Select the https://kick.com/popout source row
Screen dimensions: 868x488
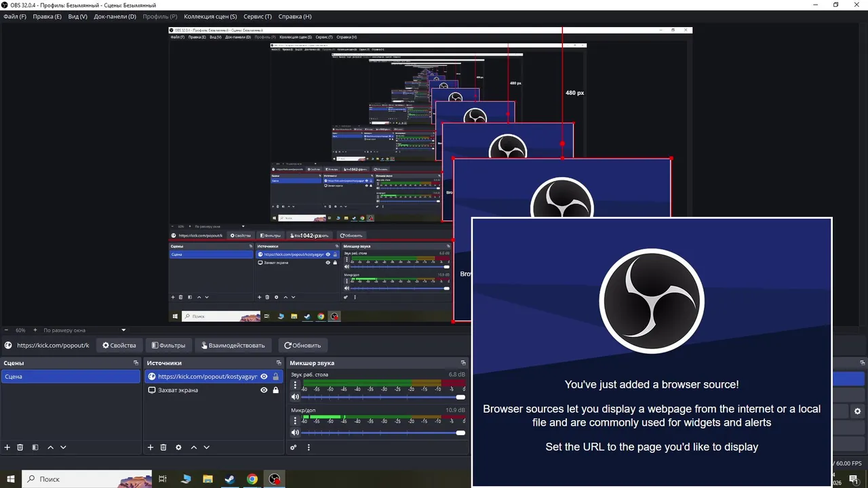(213, 377)
